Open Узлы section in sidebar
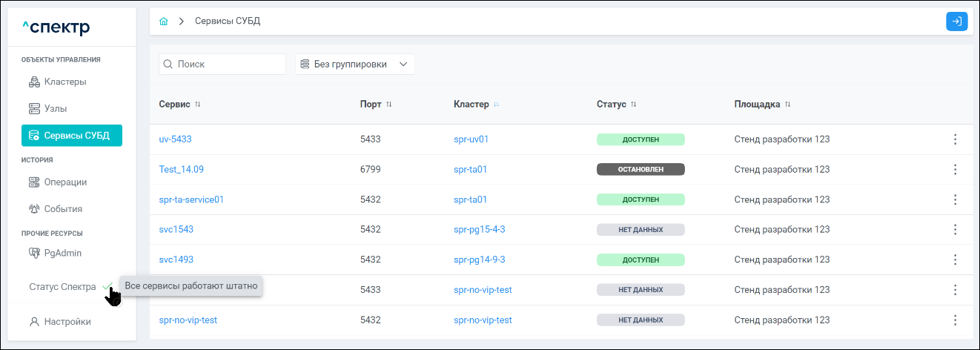 pos(55,108)
